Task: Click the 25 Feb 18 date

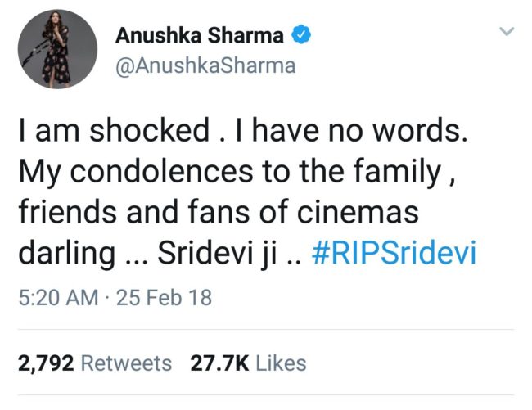Action: coord(163,297)
